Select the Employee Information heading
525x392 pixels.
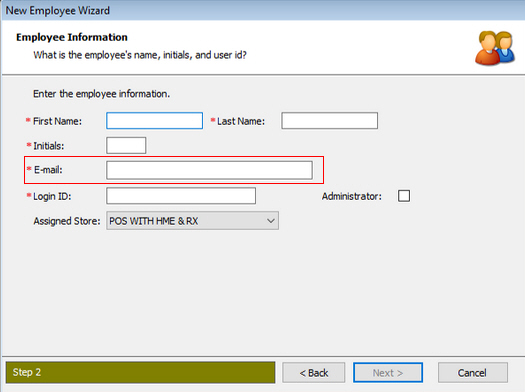(x=72, y=37)
